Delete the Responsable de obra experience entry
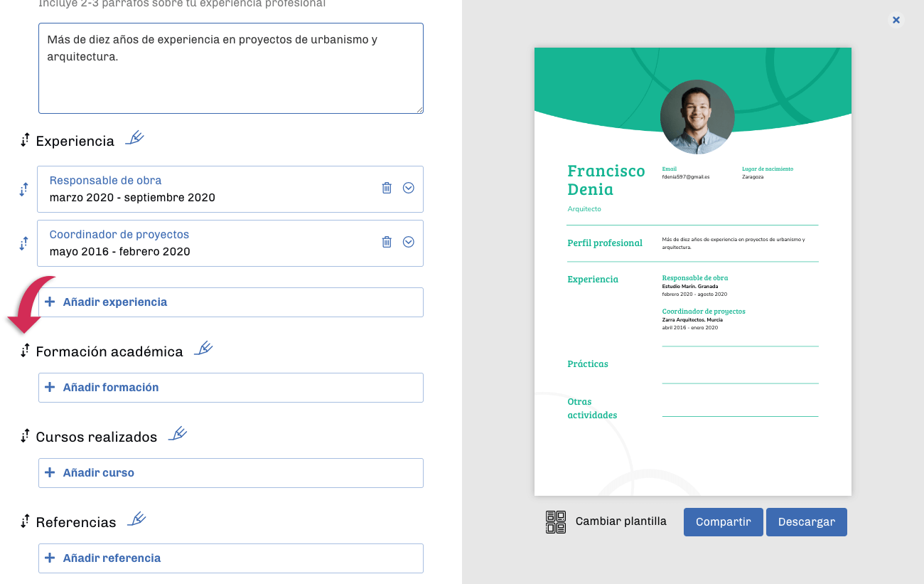Screen dimensions: 924x584 click(387, 188)
